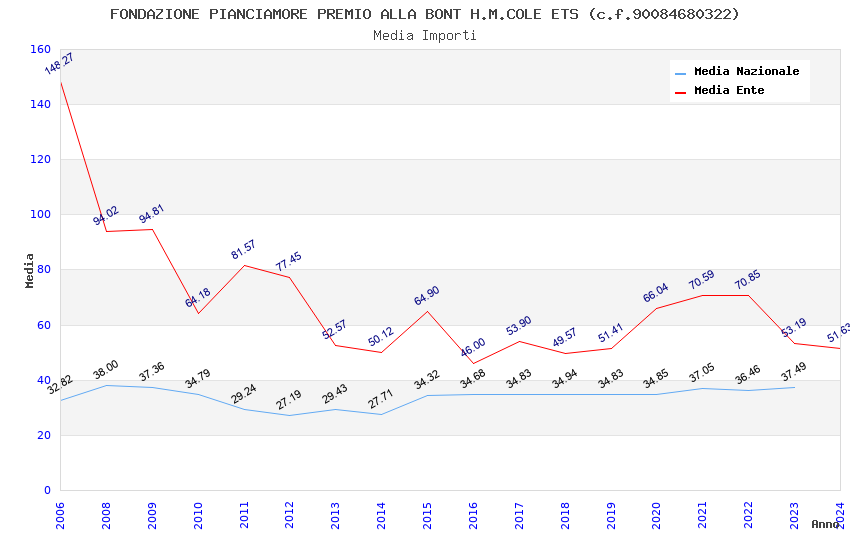The width and height of the screenshot is (850, 550).
Task: Click the Media Importi subtitle
Action: (x=424, y=36)
